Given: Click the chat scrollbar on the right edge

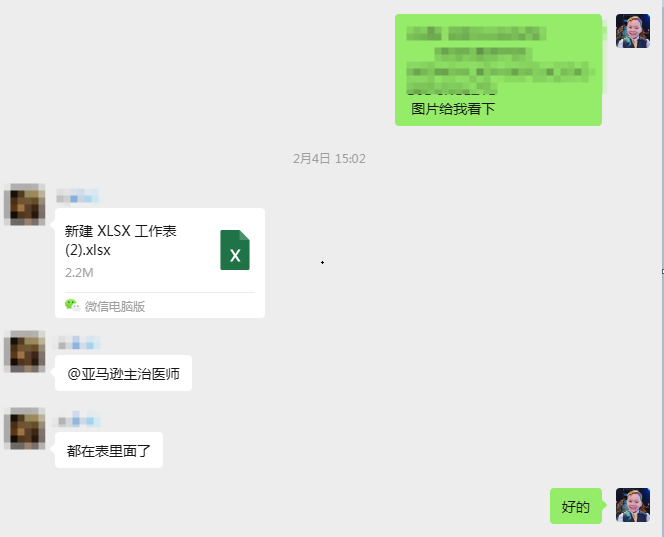Looking at the screenshot, I should click(662, 268).
